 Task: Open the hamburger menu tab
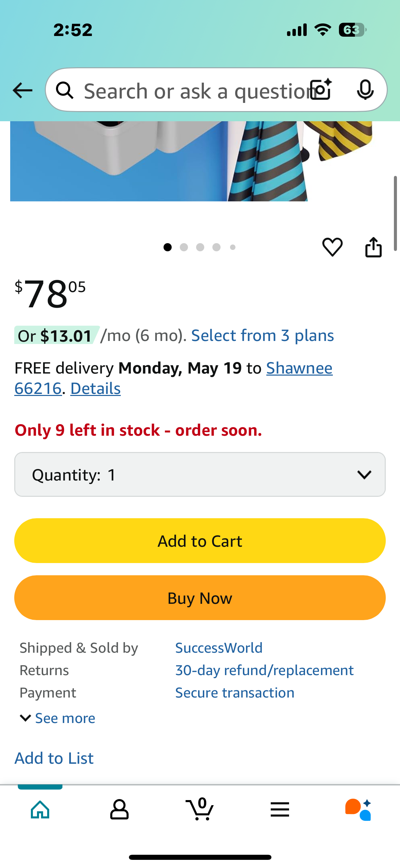point(280,810)
